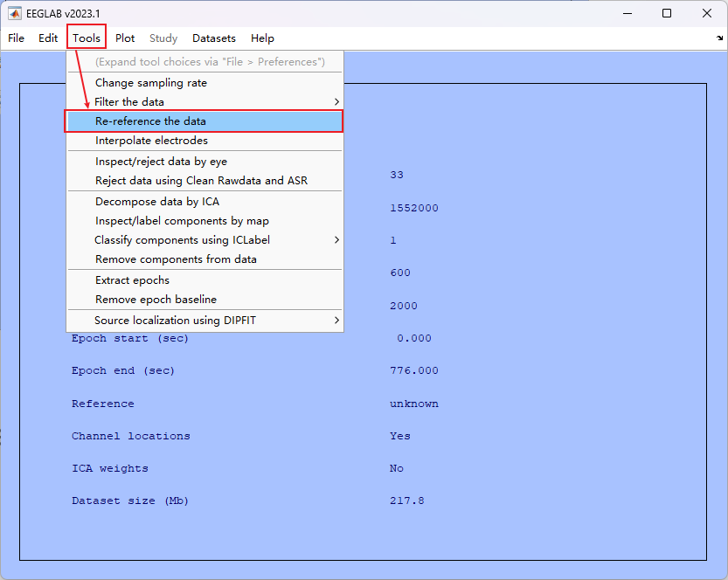Click the Dataset size (Mb) label
Viewport: 728px width, 580px height.
[130, 501]
